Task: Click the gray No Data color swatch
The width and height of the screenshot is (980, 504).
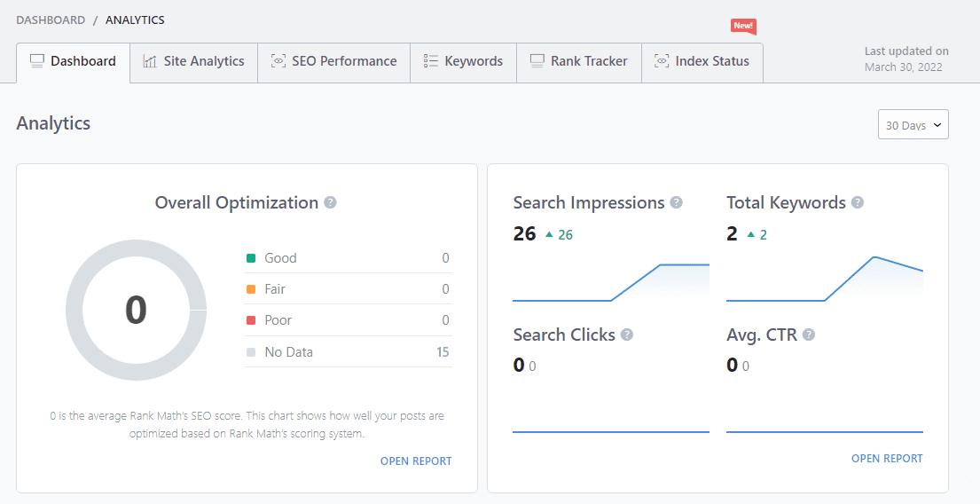Action: [x=251, y=352]
